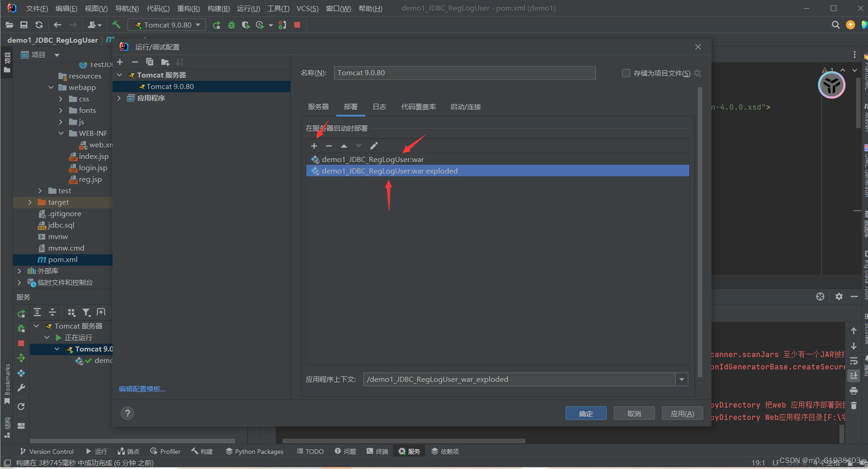Expand all services with the expand icon
Image resolution: width=868 pixels, height=469 pixels.
(x=38, y=313)
